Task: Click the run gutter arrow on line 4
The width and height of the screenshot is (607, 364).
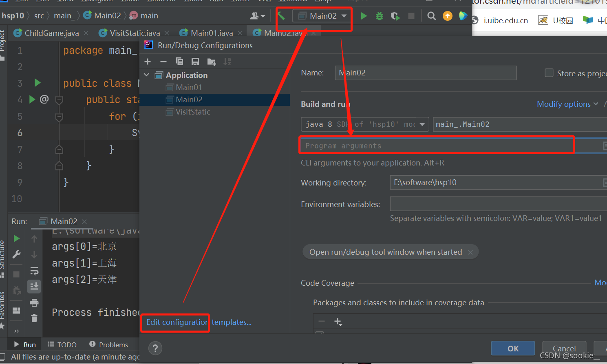Action: coord(32,99)
